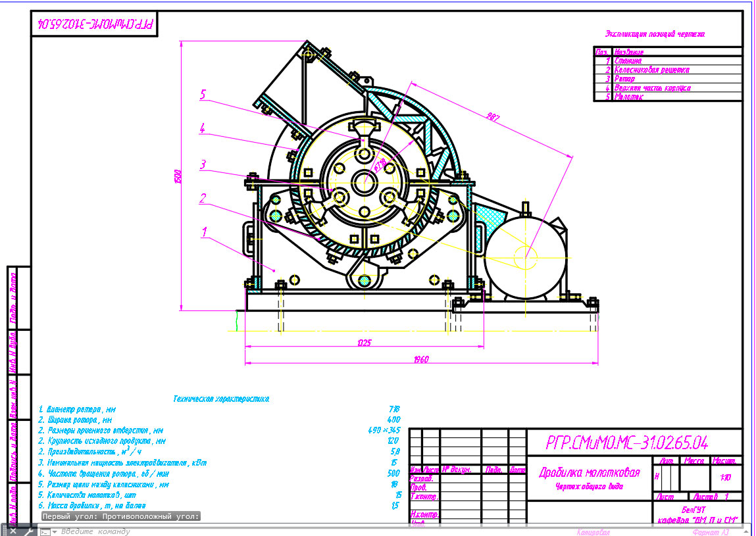Select 'Ротор' row in positions table
The height and width of the screenshot is (536, 756).
coord(668,78)
